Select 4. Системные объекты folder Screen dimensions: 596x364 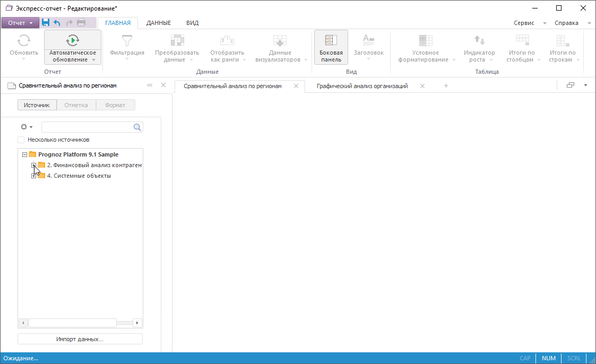tap(79, 176)
